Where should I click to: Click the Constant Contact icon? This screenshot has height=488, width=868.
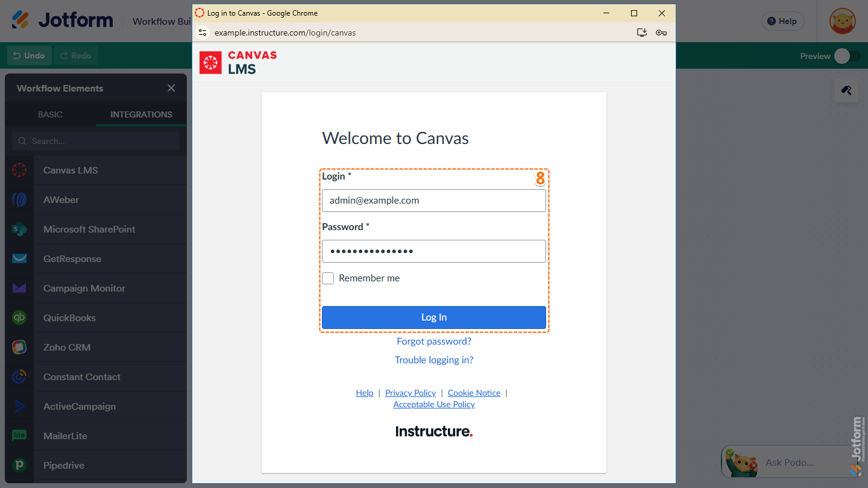click(x=19, y=377)
